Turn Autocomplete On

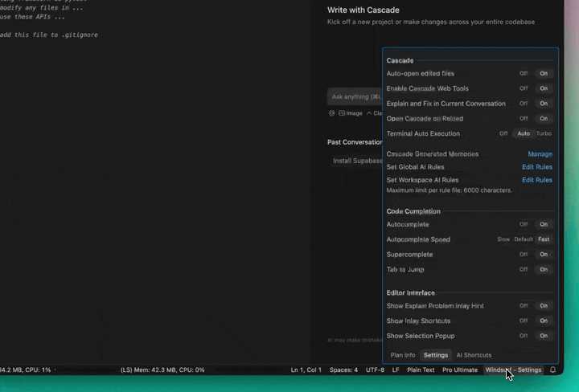tap(544, 224)
